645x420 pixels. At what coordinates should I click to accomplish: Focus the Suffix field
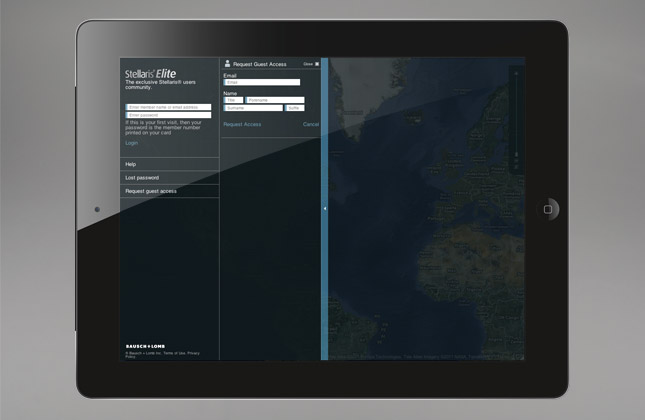tap(295, 108)
